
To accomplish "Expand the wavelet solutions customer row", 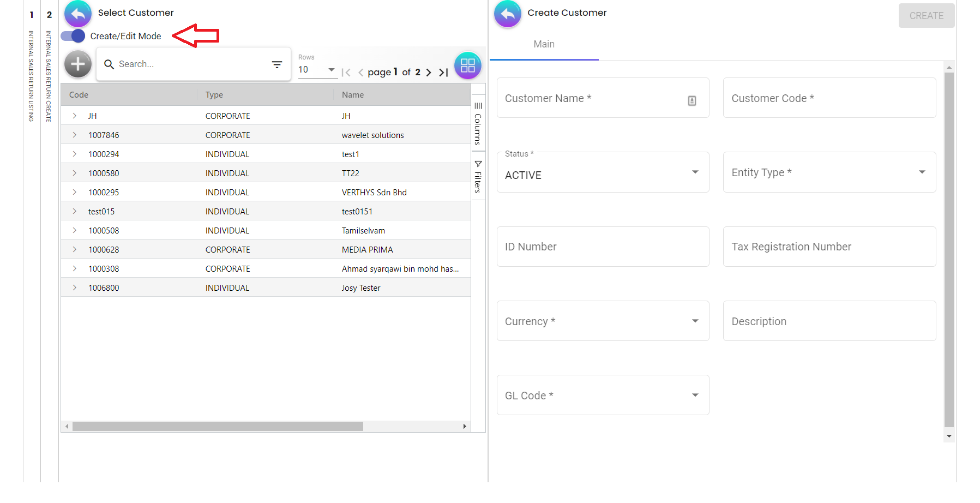I will (x=75, y=135).
